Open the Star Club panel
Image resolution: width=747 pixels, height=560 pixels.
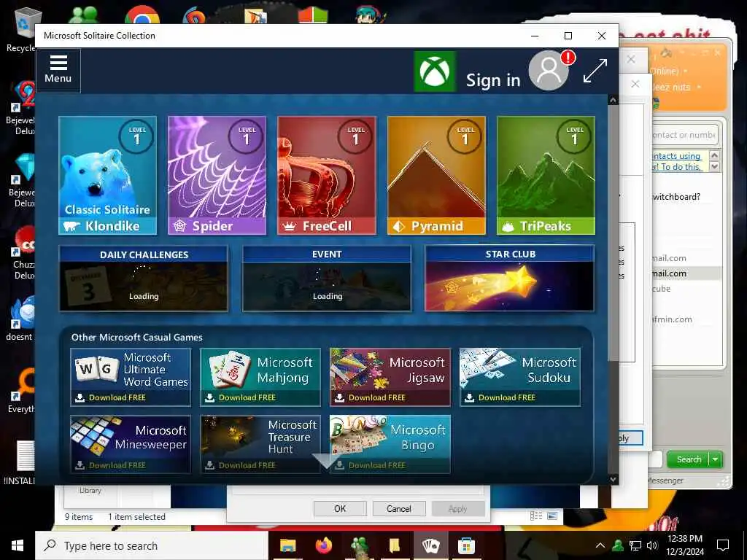click(x=510, y=279)
